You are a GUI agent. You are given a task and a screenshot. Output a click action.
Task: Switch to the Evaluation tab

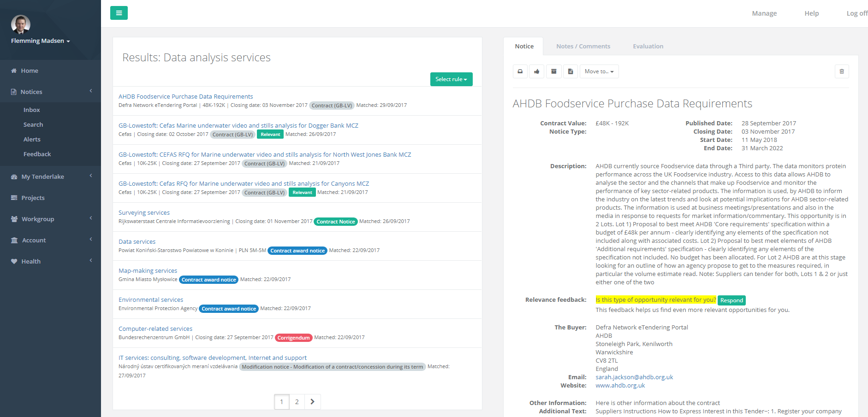click(648, 46)
